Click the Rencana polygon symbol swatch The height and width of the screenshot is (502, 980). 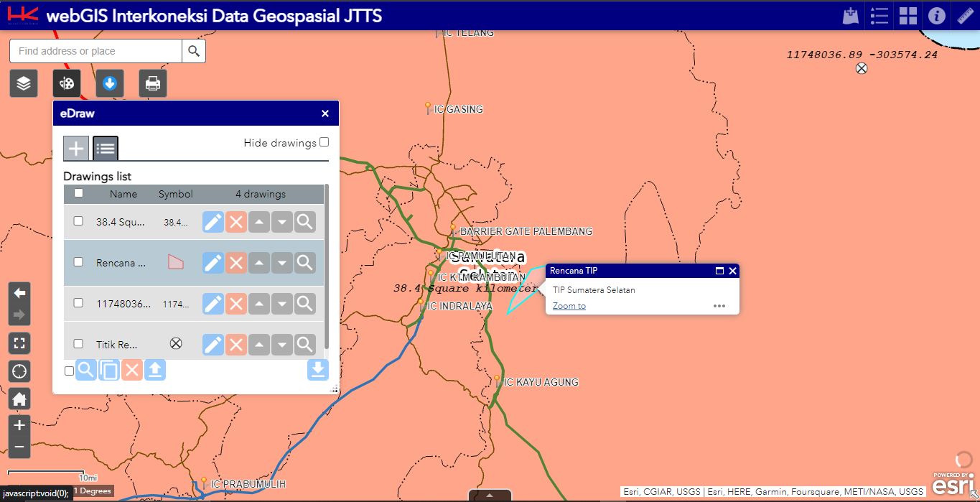coord(176,262)
